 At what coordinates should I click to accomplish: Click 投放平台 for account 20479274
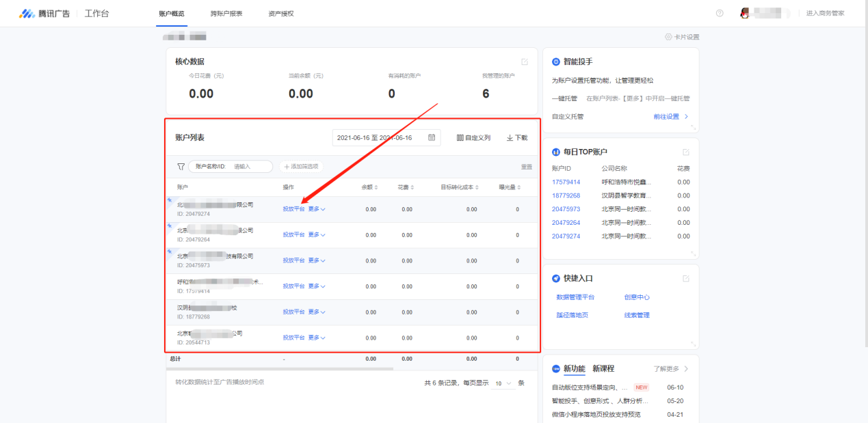pyautogui.click(x=293, y=209)
